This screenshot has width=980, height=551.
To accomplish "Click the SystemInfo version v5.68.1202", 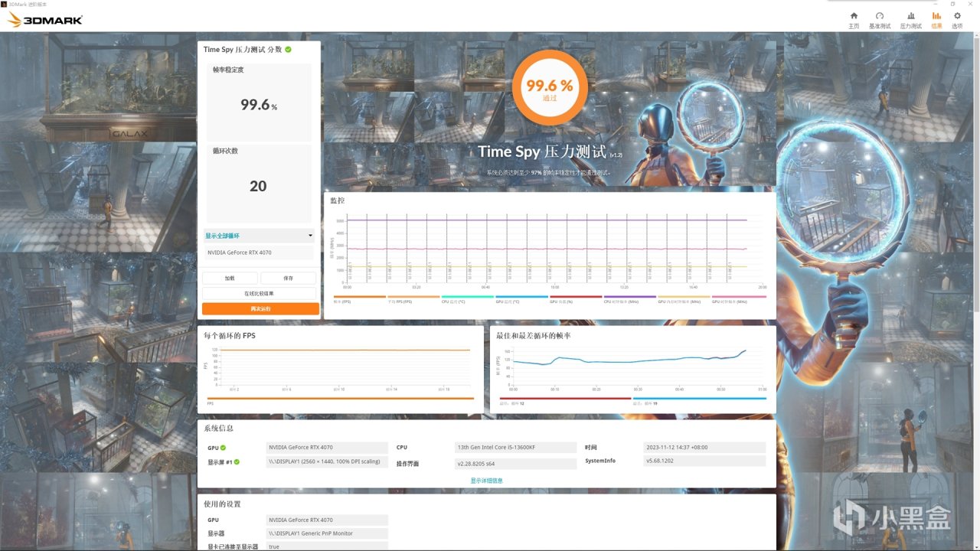I will tap(704, 461).
